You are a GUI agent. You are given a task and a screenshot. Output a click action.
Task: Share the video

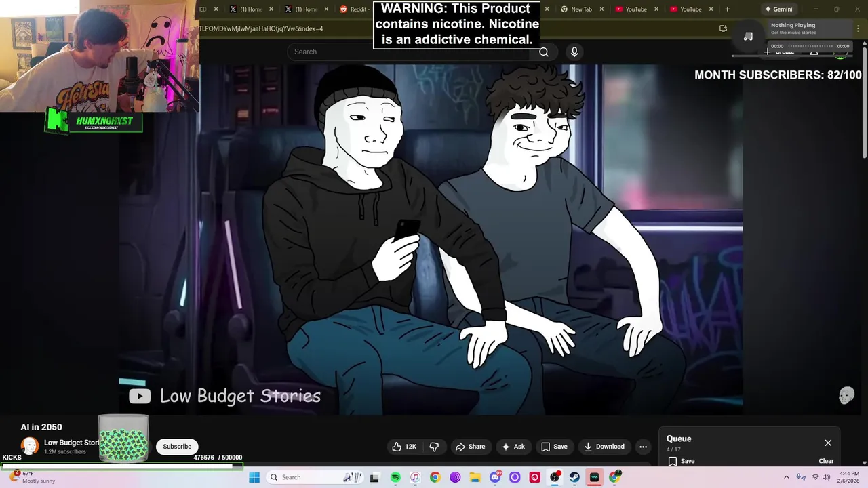(470, 447)
